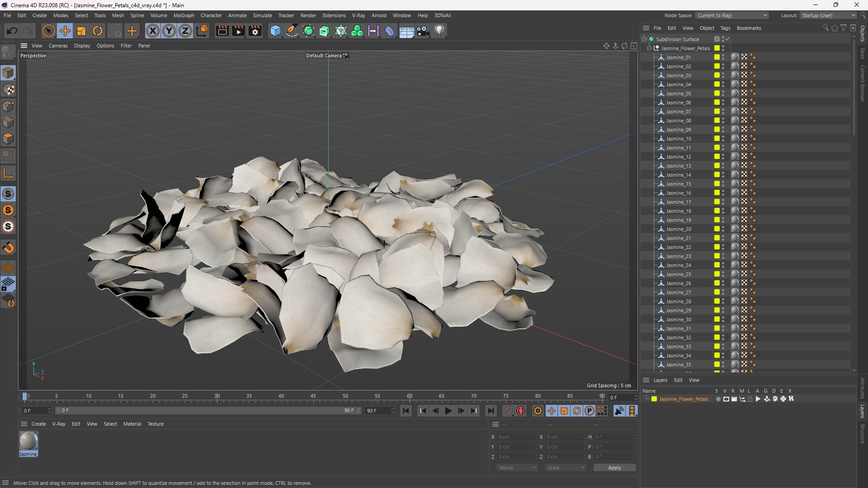Select the Jasmine_20 object
Viewport: 868px width, 488px height.
(678, 229)
